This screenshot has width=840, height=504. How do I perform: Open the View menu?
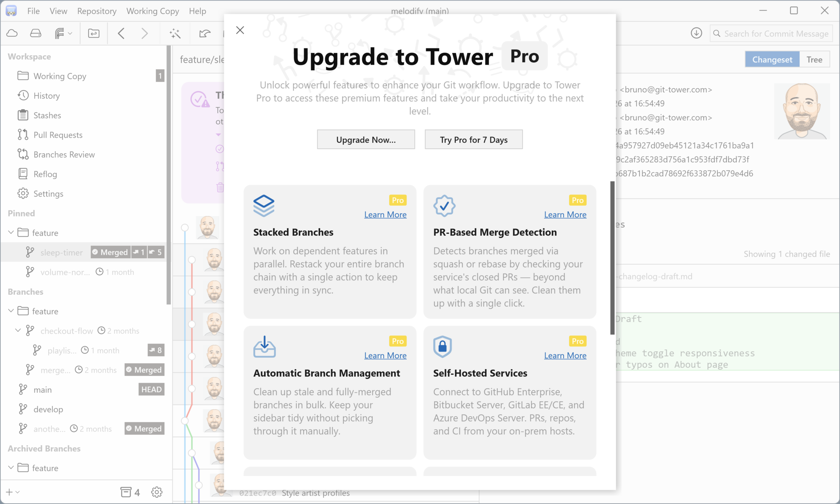(58, 11)
